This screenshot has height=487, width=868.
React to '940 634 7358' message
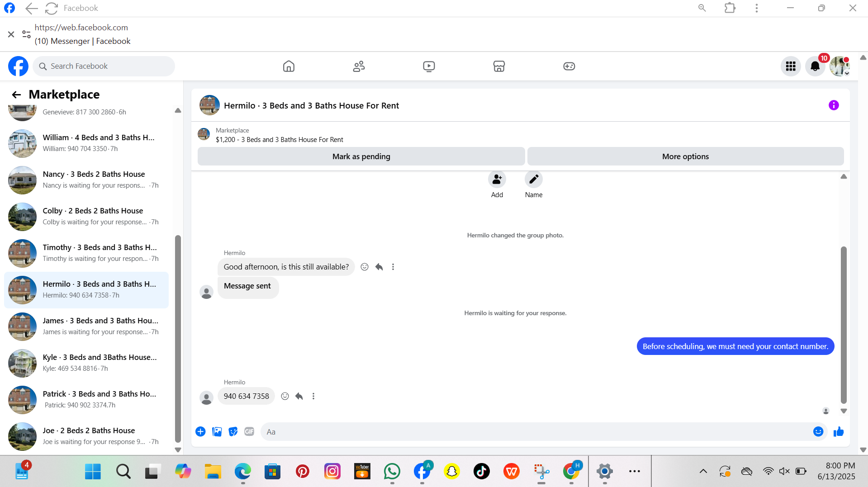click(x=285, y=396)
